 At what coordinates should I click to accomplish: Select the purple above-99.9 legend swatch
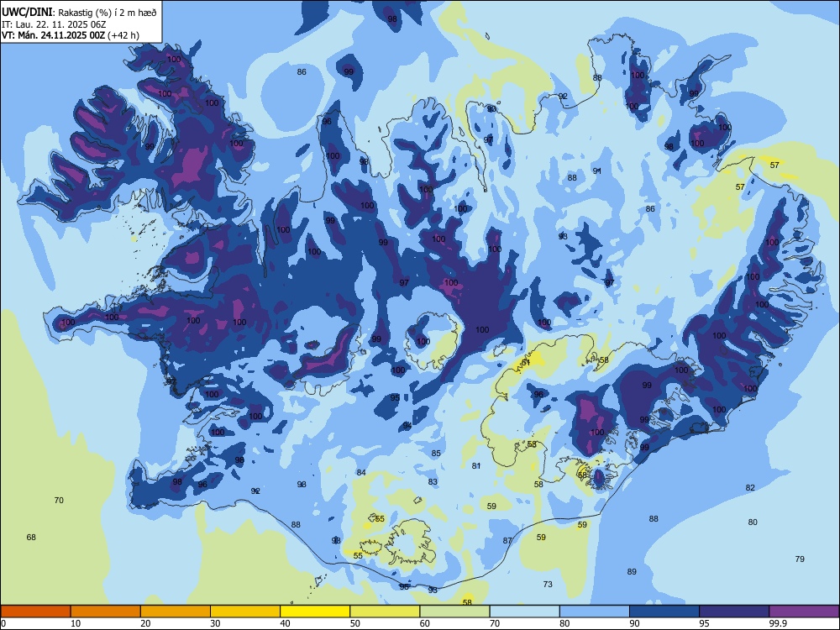coord(804,612)
